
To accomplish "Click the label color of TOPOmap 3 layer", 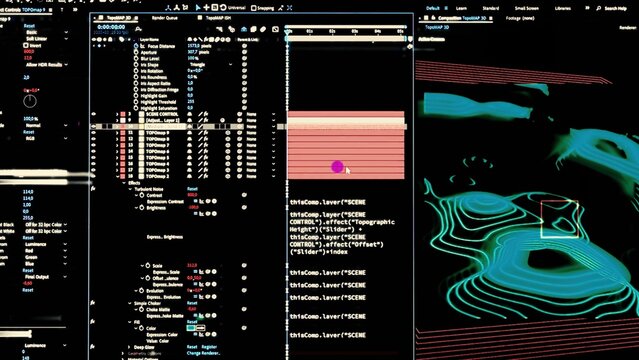I will click(123, 170).
